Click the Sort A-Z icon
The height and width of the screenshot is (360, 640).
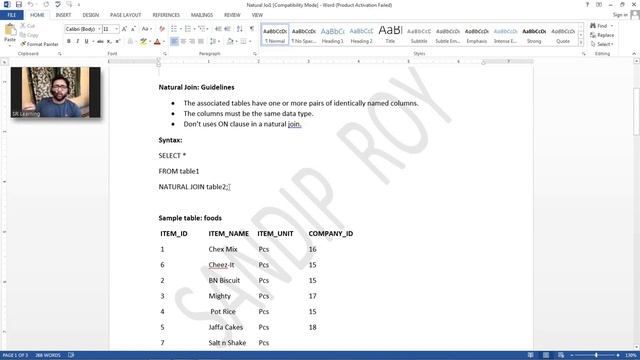tap(240, 29)
